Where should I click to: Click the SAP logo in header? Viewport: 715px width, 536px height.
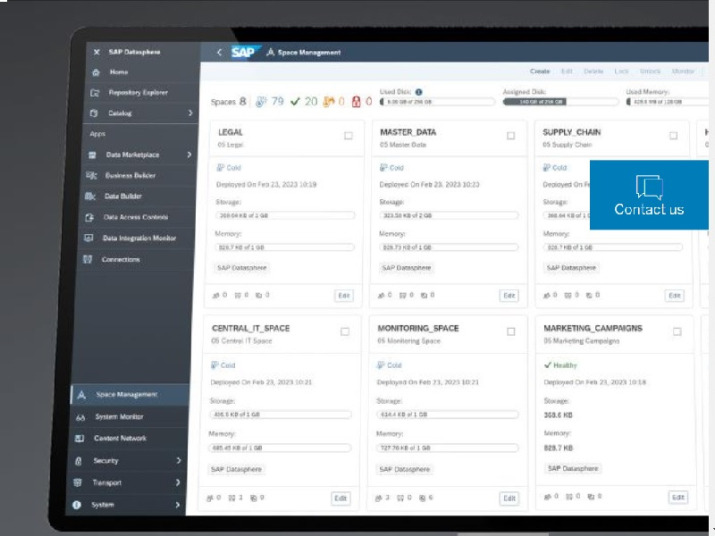(246, 52)
